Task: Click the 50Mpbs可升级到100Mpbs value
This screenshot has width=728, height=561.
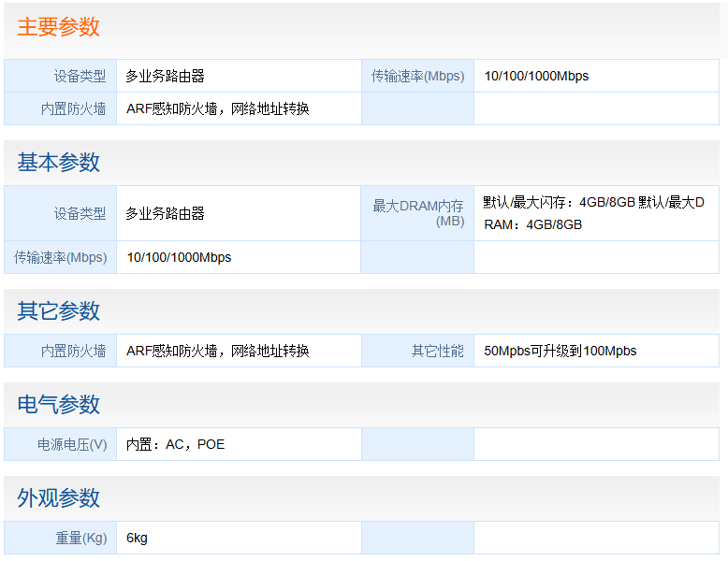Action: (560, 351)
